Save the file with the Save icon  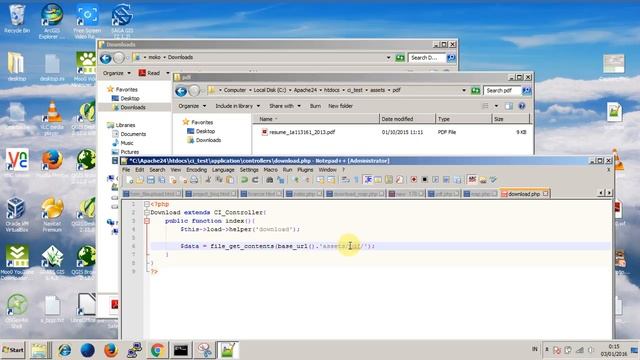point(151,180)
